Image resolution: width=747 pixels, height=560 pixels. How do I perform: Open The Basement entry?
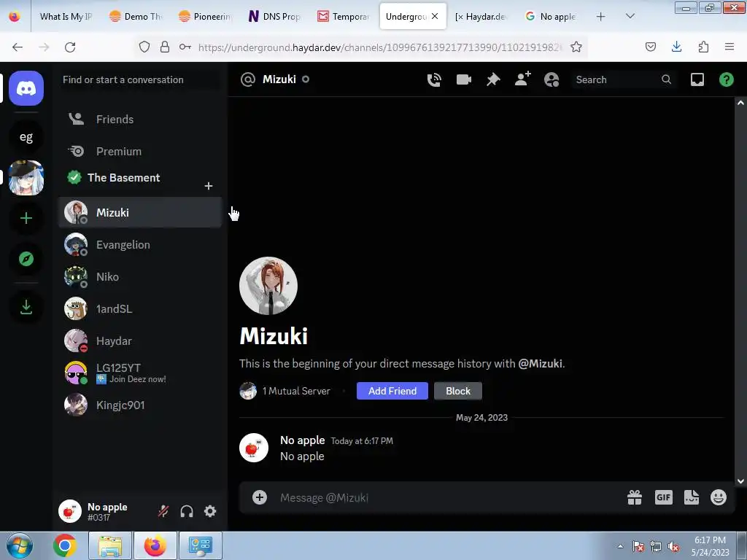(124, 178)
